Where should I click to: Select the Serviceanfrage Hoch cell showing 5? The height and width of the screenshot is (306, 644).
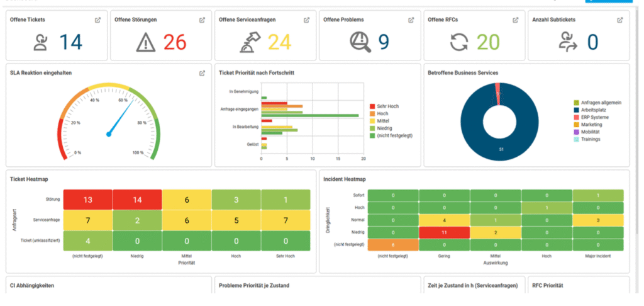click(236, 220)
